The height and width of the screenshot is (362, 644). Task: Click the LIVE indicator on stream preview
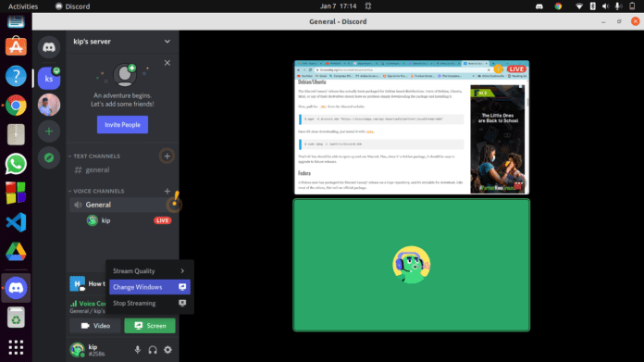coord(516,69)
